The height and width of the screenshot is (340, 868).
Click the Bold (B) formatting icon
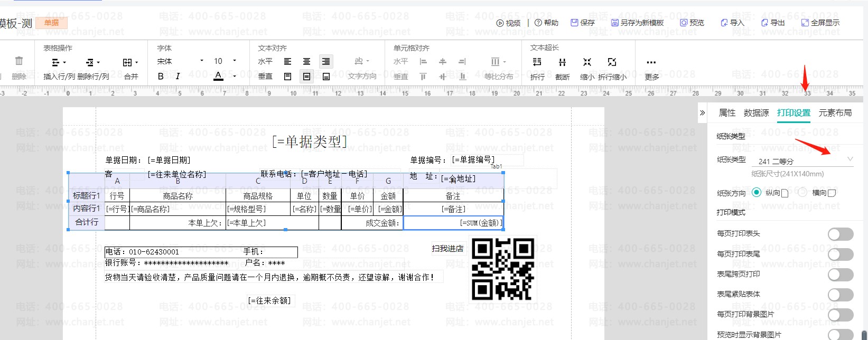click(x=161, y=76)
